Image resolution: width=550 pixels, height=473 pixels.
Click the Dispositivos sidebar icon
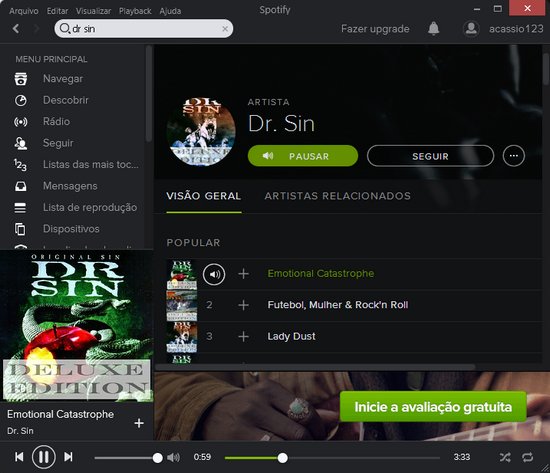coord(20,229)
